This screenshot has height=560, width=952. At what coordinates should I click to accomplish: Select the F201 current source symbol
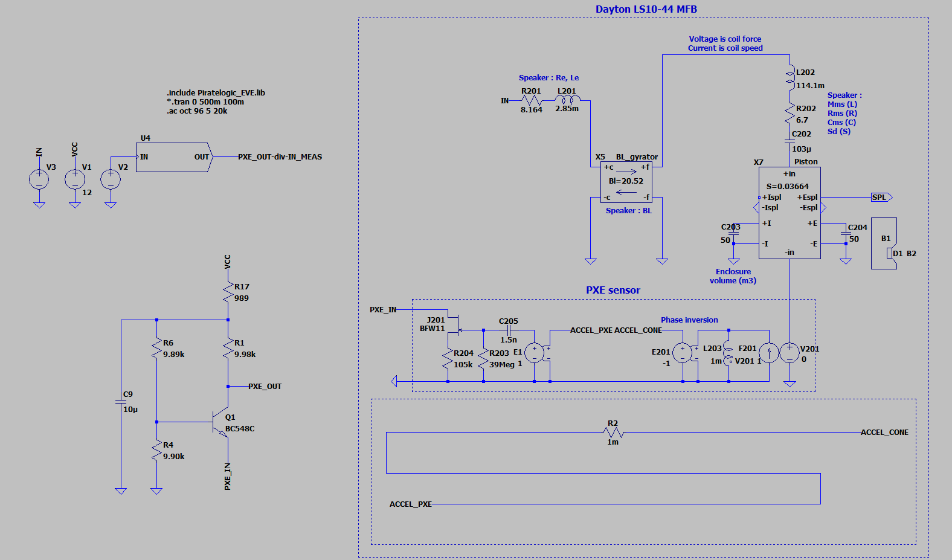point(769,353)
